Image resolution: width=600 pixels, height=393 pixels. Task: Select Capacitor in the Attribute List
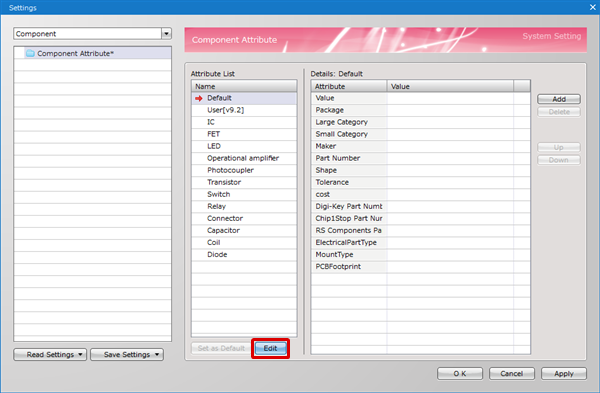pos(244,230)
